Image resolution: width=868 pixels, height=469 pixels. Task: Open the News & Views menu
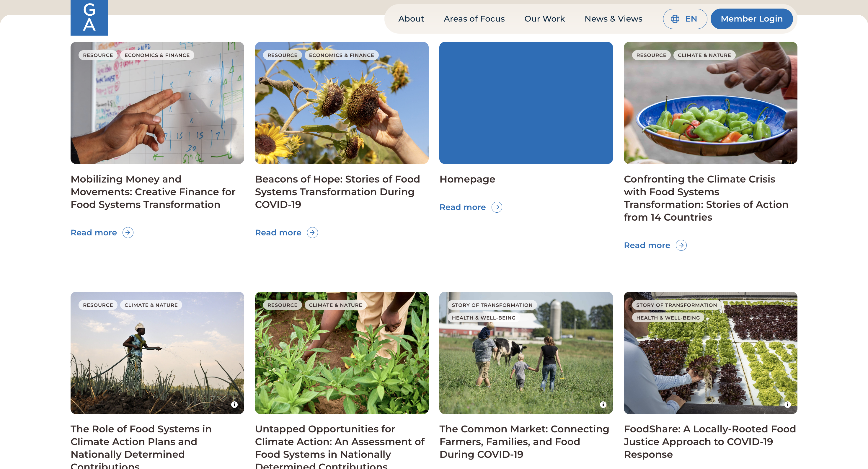tap(613, 19)
